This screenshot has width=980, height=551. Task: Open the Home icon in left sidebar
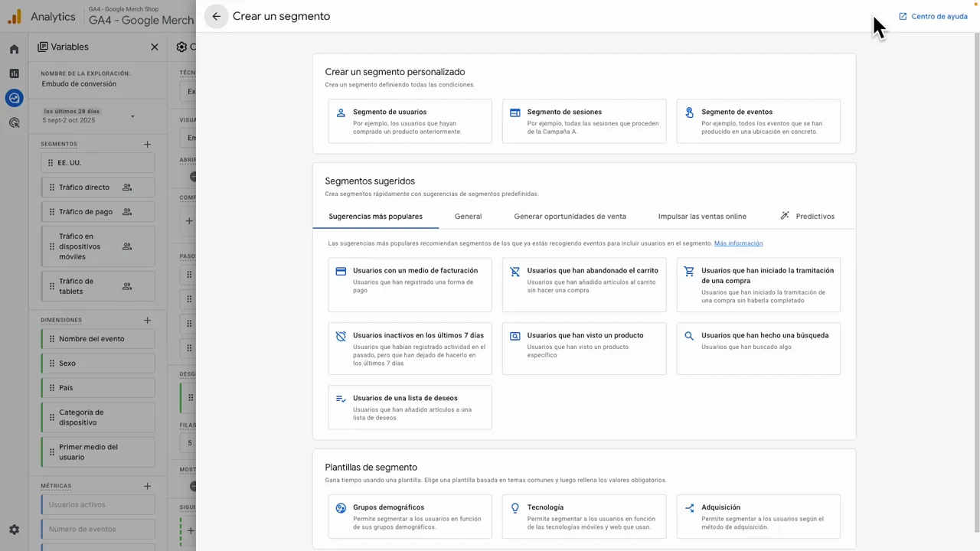14,49
